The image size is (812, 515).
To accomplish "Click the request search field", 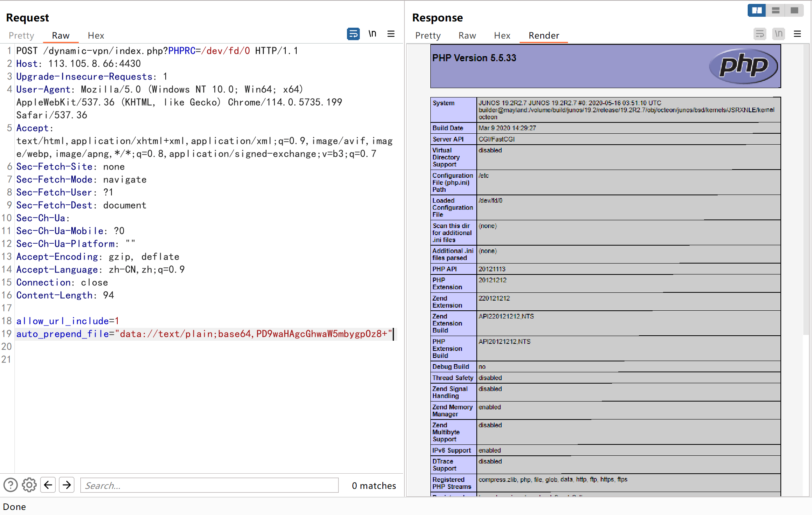I will [209, 485].
